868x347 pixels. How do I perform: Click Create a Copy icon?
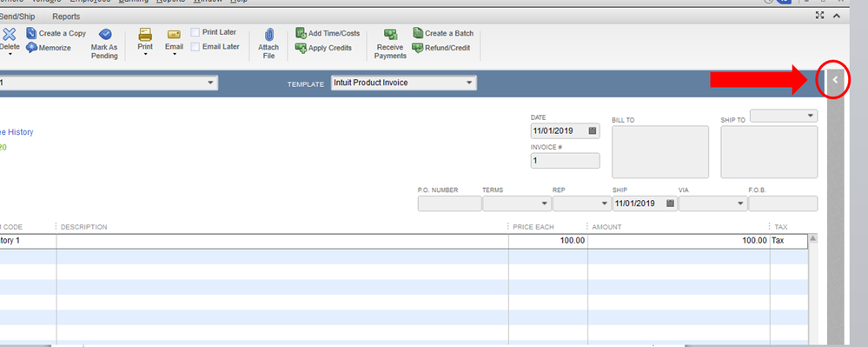click(x=31, y=33)
